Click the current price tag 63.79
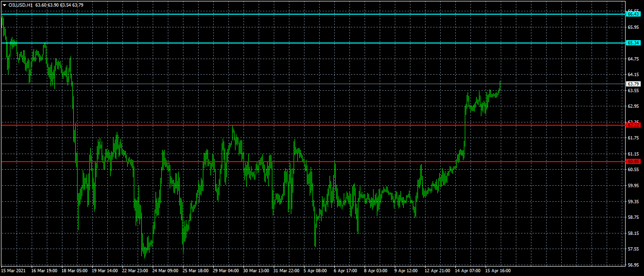644x276 pixels. 633,84
